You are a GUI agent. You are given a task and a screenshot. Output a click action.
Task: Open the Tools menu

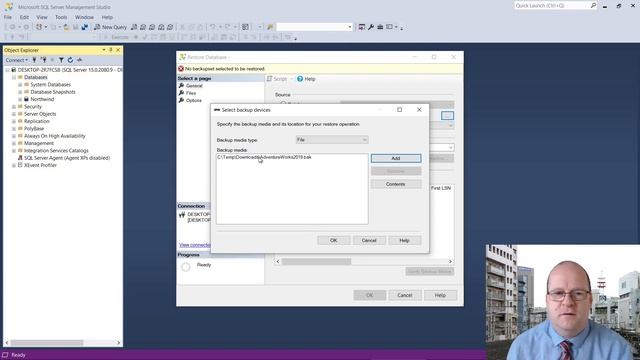coord(61,17)
